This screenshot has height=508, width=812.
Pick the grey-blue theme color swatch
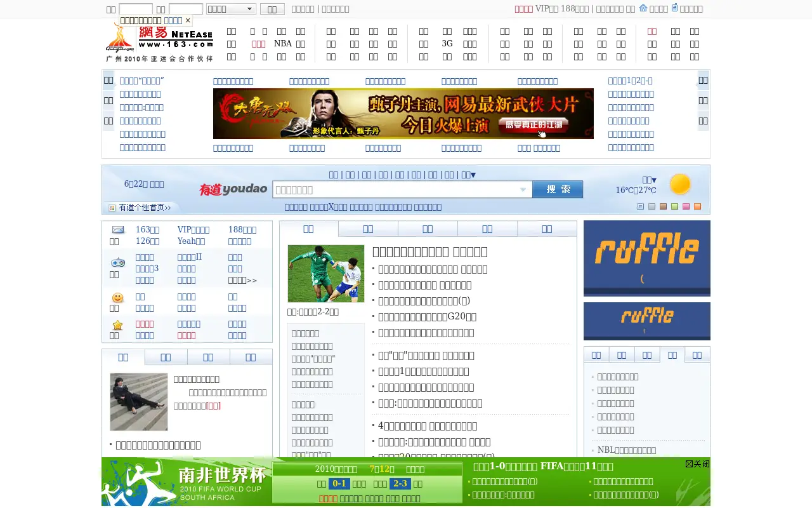coord(652,206)
